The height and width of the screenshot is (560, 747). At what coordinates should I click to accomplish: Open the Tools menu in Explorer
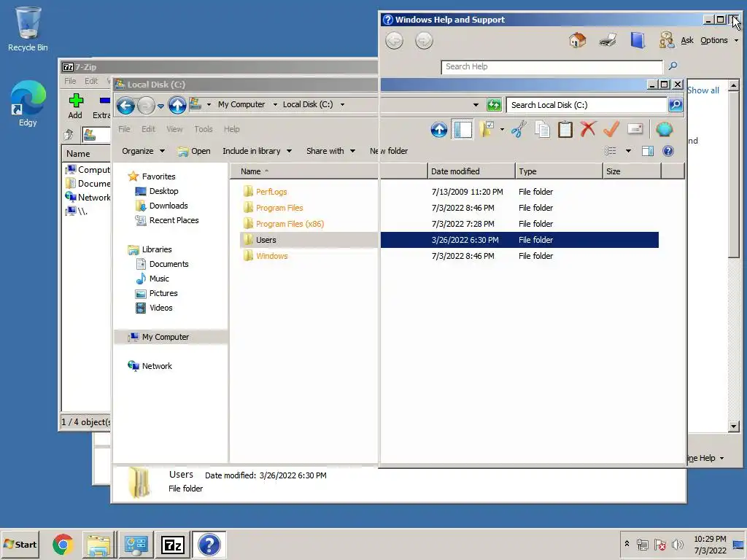[204, 129]
